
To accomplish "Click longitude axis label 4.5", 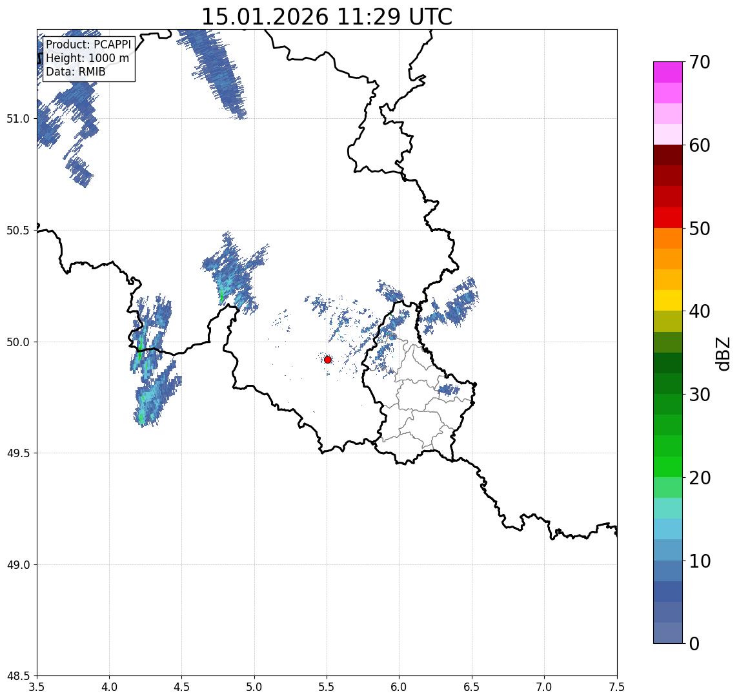I will pyautogui.click(x=182, y=687).
